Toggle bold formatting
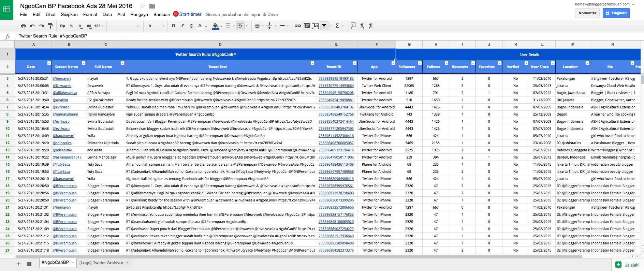Viewport: 644px width, 271px height. [x=173, y=26]
